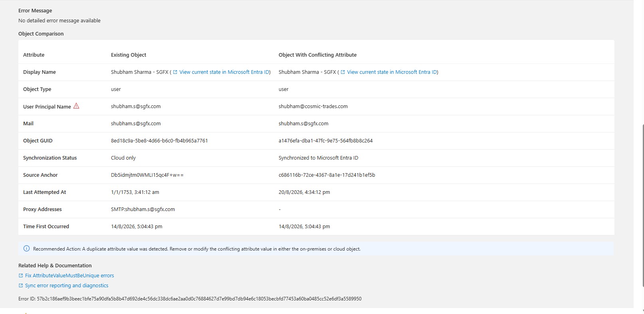Select the Mail row label
The height and width of the screenshot is (314, 644).
(28, 124)
